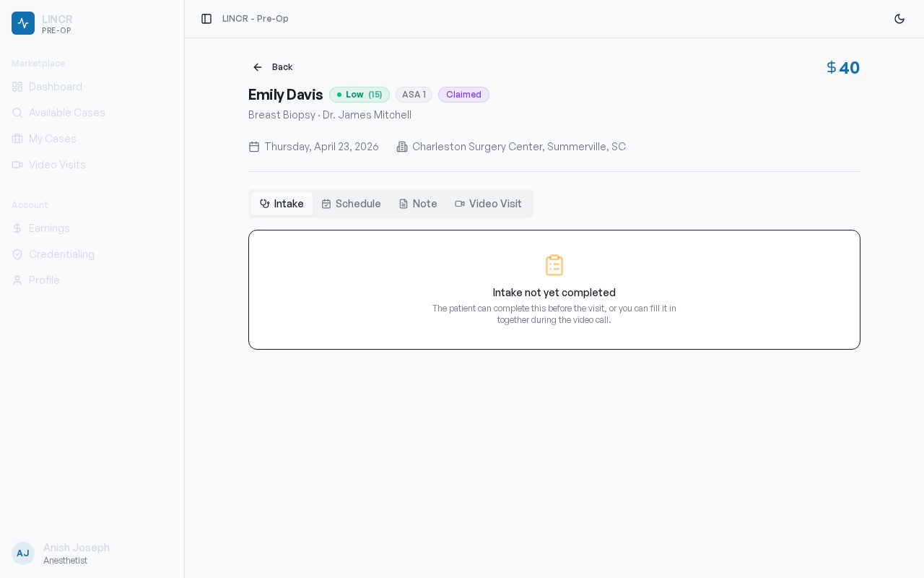924x578 pixels.
Task: Toggle dark mode moon icon
Action: pyautogui.click(x=899, y=19)
